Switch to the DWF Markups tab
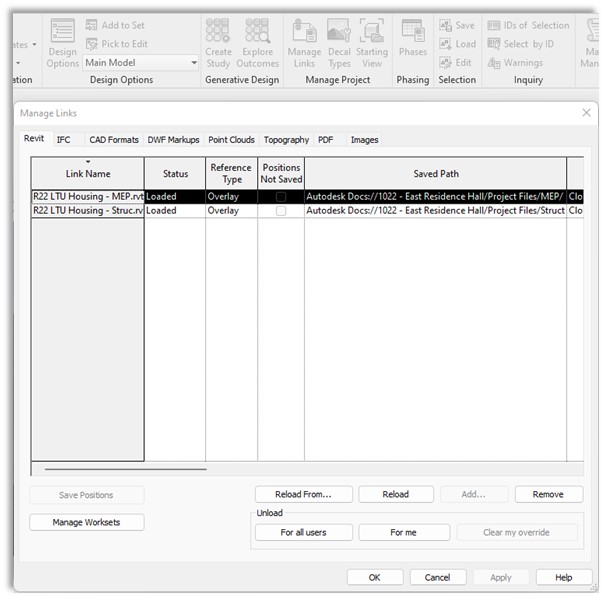This screenshot has width=603, height=597. coord(173,140)
